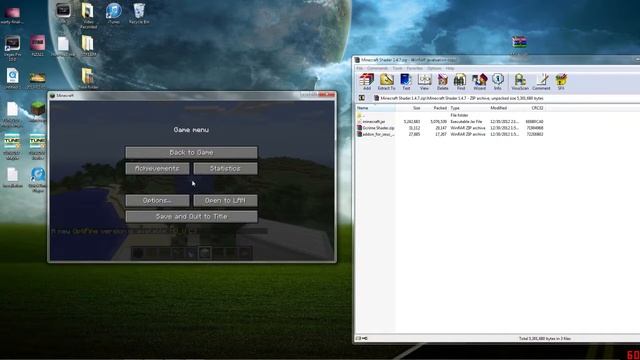The height and width of the screenshot is (360, 640).
Task: Click the Test icon in WinRAR
Action: pyautogui.click(x=406, y=82)
